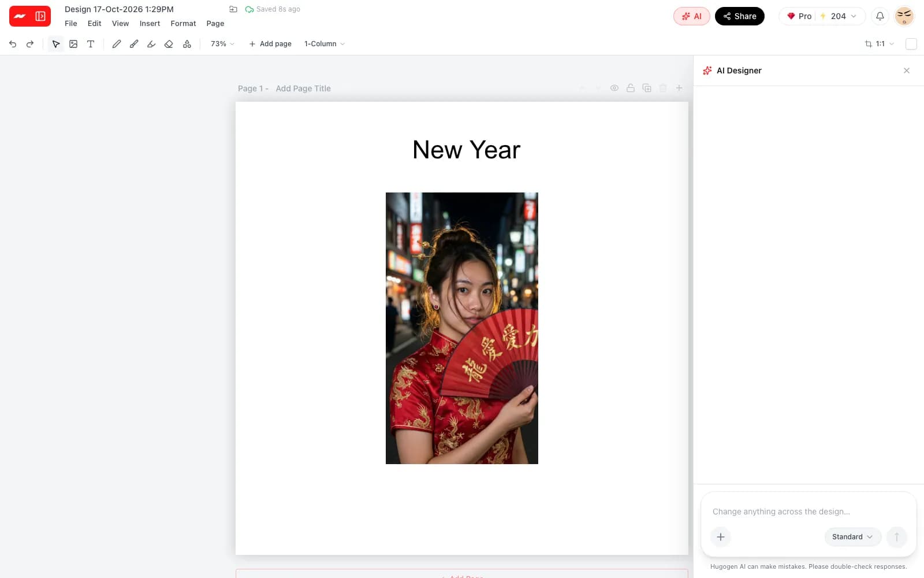This screenshot has width=924, height=578.
Task: Click the Pro plan gem badge
Action: click(x=799, y=16)
